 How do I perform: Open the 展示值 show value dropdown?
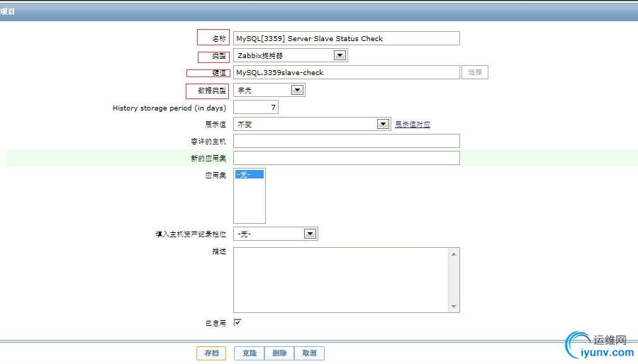tap(312, 125)
